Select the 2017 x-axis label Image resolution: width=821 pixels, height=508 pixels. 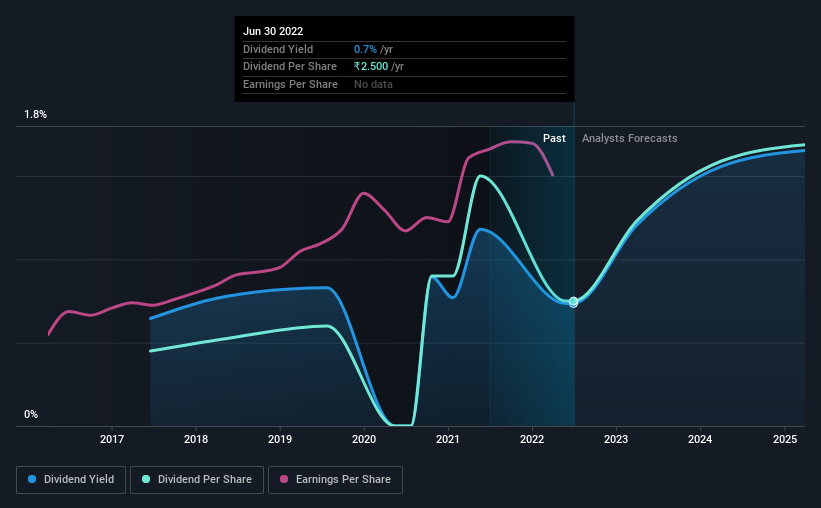point(112,439)
